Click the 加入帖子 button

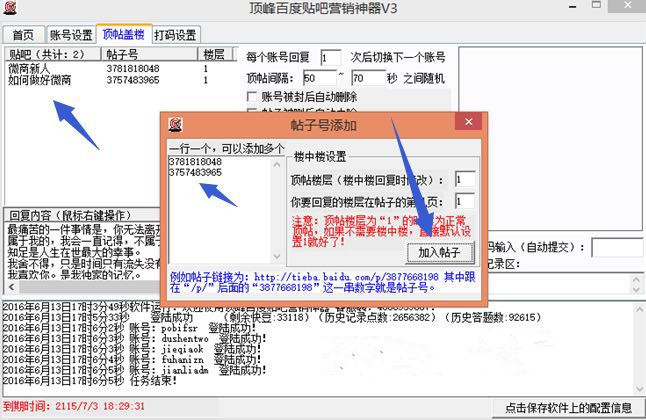point(440,252)
